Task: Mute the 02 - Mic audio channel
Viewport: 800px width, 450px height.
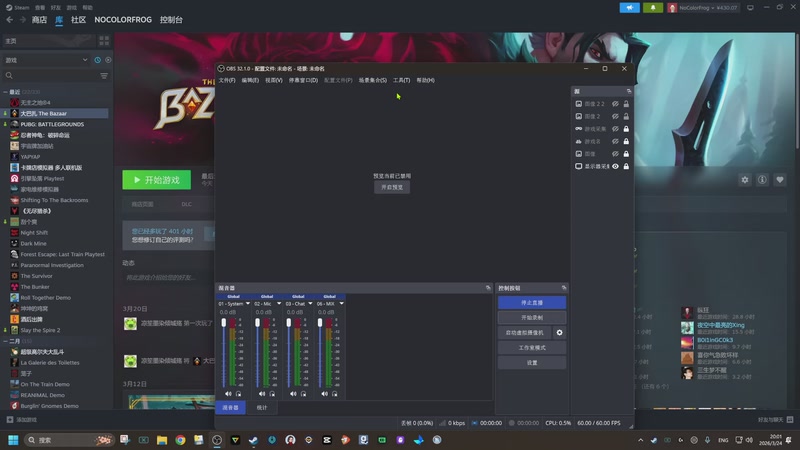Action: click(x=262, y=394)
